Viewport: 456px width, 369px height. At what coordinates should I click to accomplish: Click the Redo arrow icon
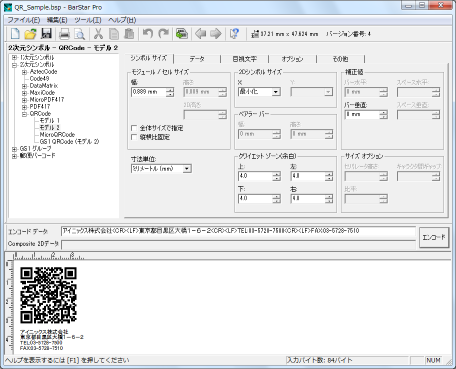[x=163, y=33]
